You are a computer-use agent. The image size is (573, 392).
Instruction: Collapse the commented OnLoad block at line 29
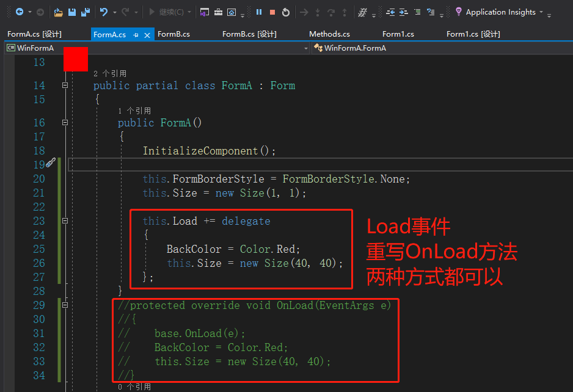click(65, 305)
